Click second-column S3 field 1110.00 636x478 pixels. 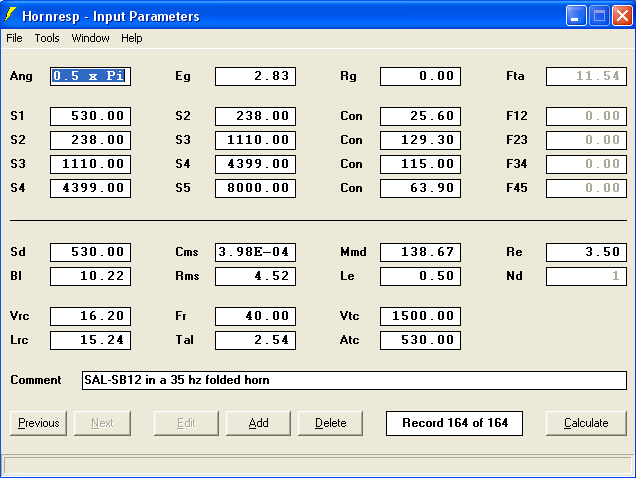click(x=256, y=140)
